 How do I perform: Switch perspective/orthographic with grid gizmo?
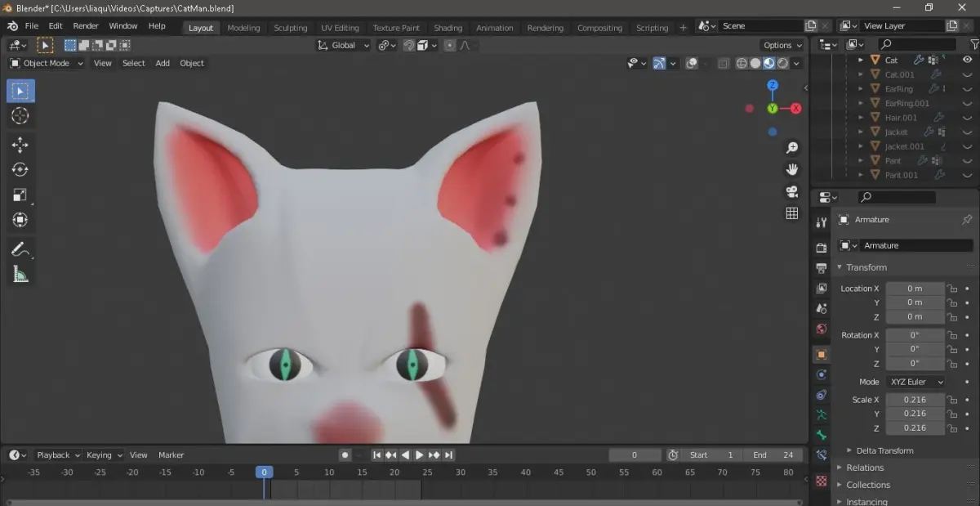[791, 213]
